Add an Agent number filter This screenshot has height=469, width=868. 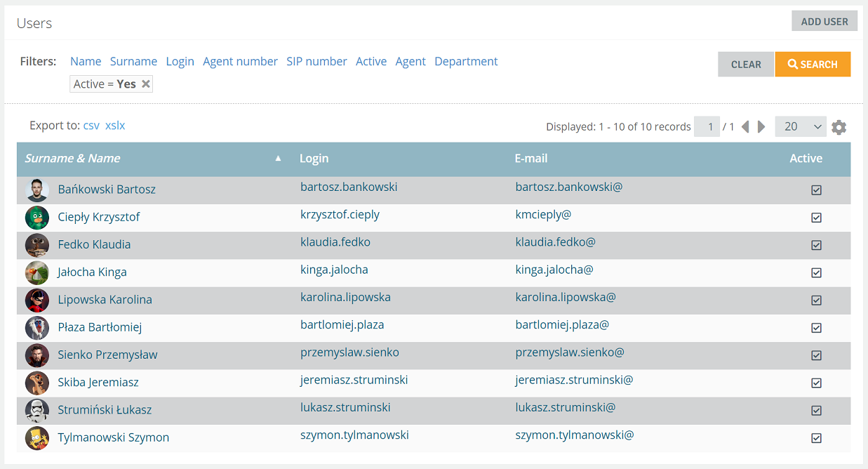click(x=240, y=62)
